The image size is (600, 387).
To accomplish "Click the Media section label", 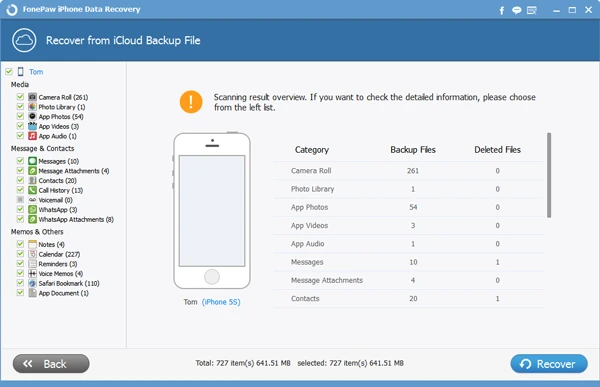I will point(20,84).
